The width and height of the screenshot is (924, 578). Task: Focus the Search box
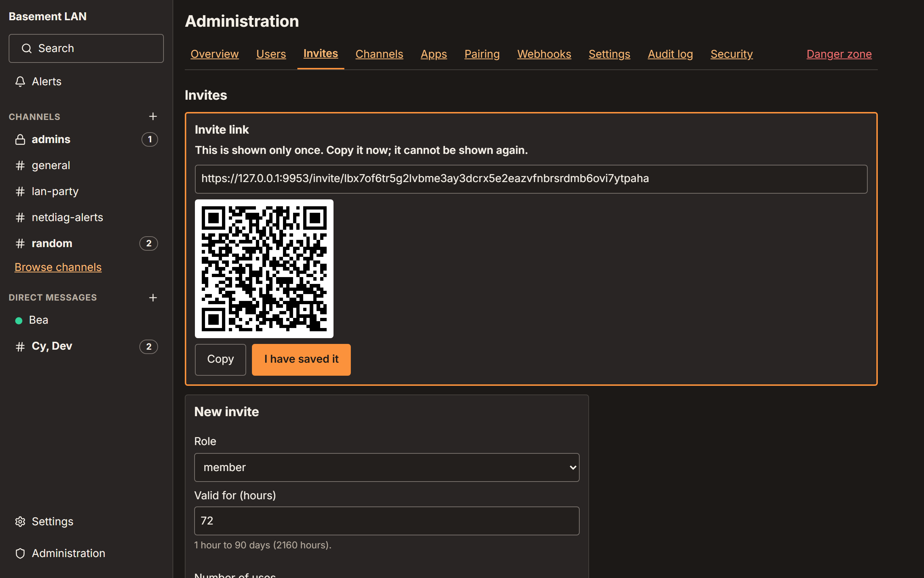pos(86,48)
